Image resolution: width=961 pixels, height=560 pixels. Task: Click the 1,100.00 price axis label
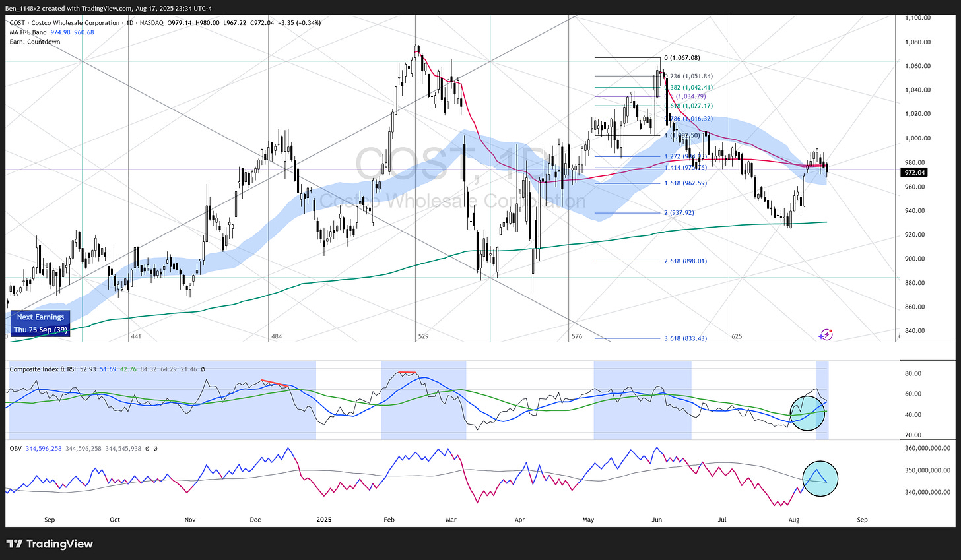point(917,18)
